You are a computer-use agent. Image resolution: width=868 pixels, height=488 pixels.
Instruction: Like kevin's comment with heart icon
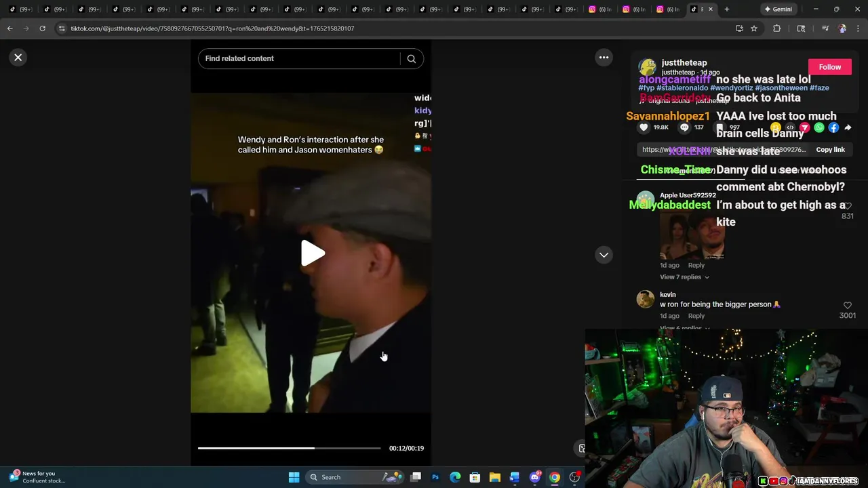(847, 306)
